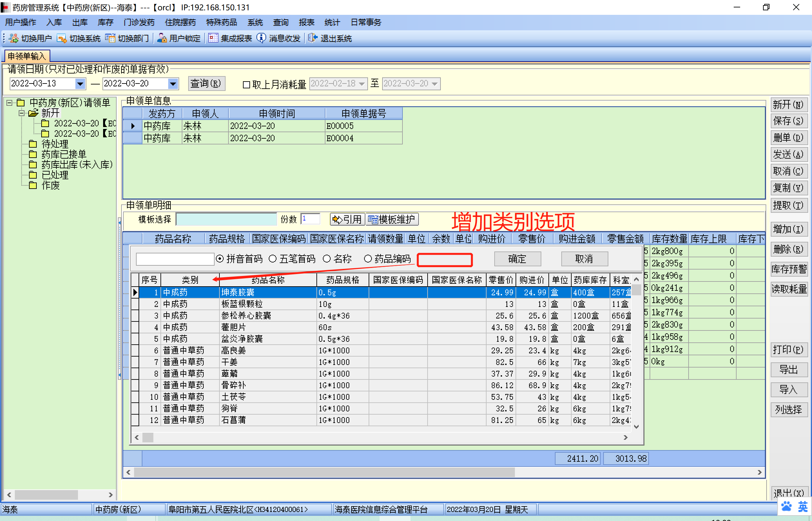
Task: Click the 用户锁定 user lock icon
Action: (162, 38)
